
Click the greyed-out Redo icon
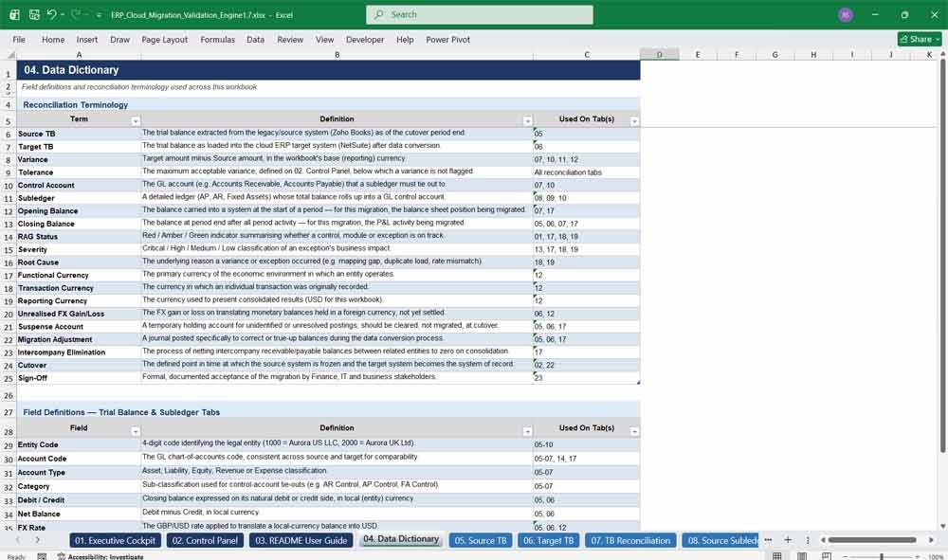tap(75, 14)
